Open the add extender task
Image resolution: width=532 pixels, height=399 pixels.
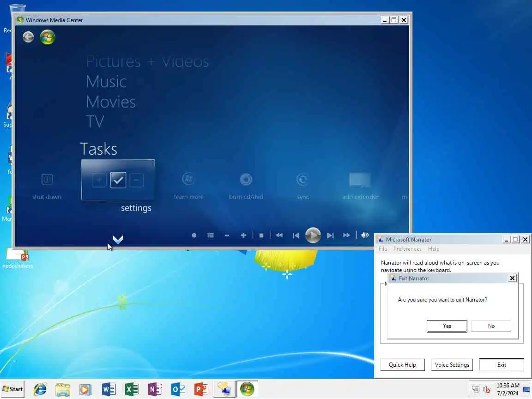(x=360, y=186)
